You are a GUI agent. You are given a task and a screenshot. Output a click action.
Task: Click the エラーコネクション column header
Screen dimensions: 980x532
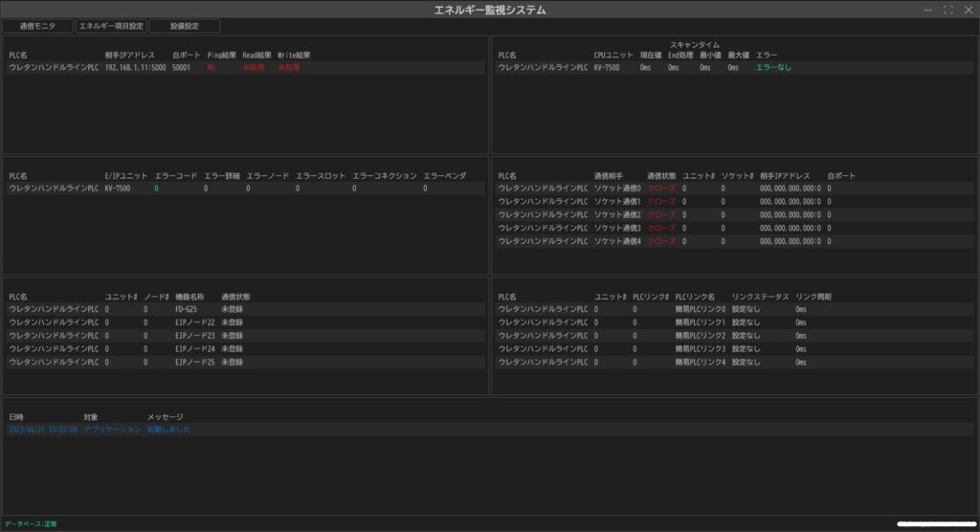385,176
